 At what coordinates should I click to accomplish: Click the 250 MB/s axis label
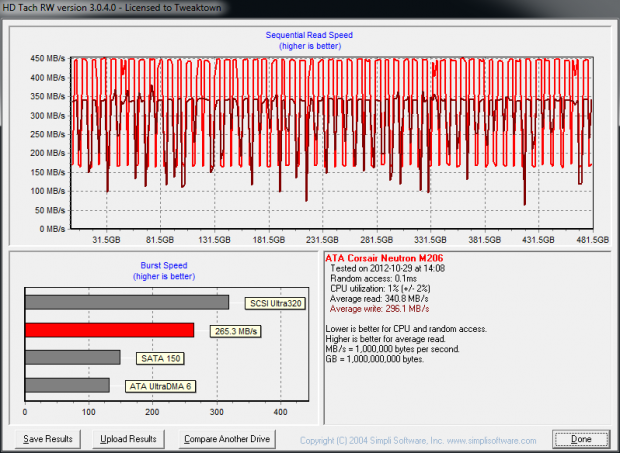click(48, 134)
